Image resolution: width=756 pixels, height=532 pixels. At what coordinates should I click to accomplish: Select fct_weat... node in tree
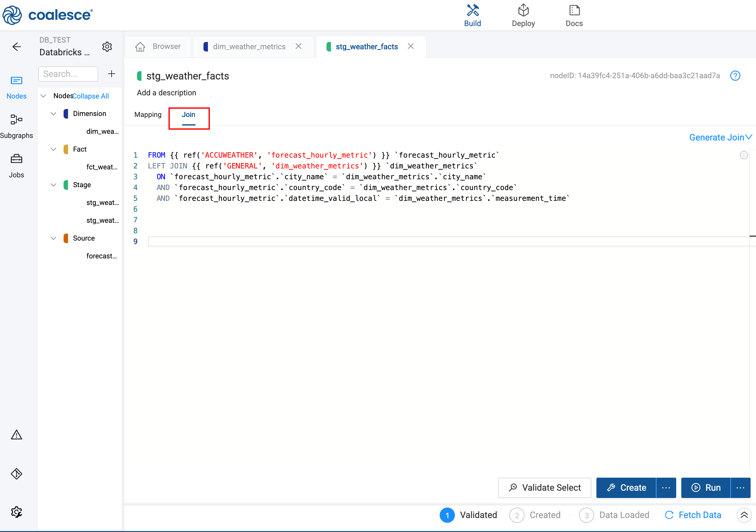[x=102, y=167]
